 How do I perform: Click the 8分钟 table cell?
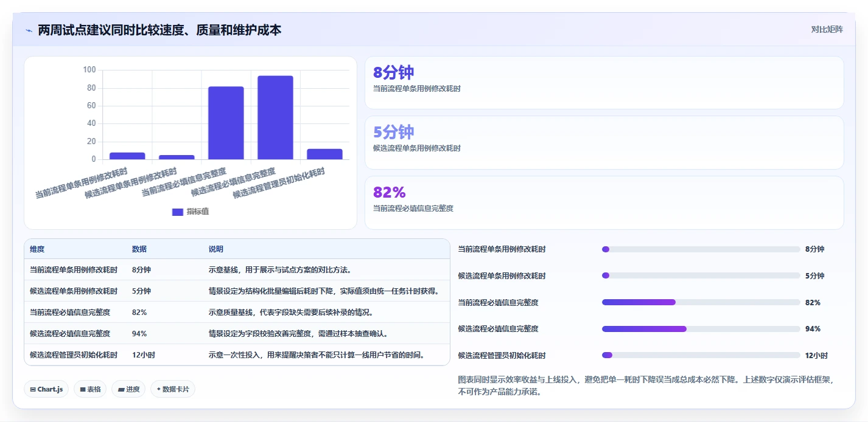click(141, 269)
